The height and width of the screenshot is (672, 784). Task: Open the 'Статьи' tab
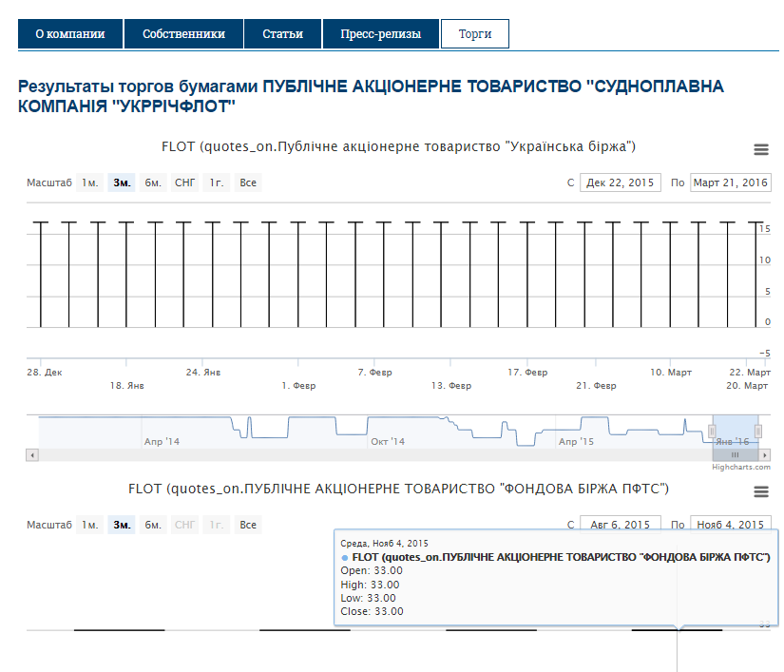pyautogui.click(x=282, y=34)
